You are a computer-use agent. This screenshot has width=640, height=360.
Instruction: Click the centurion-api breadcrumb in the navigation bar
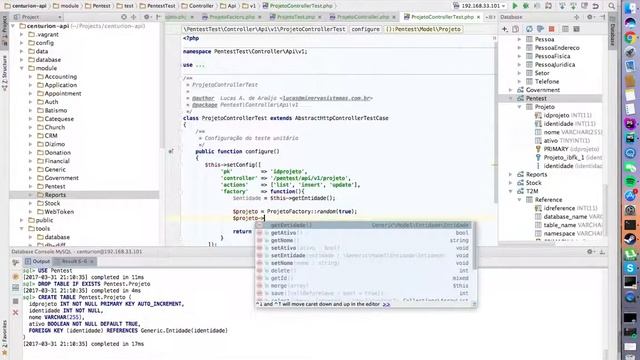pyautogui.click(x=26, y=6)
